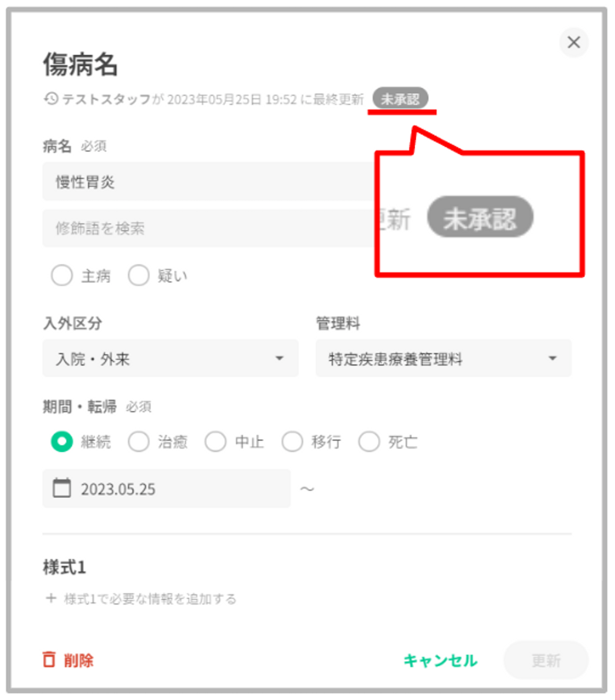615x700 pixels.
Task: Choose 中止 as the outcome
Action: tap(215, 442)
